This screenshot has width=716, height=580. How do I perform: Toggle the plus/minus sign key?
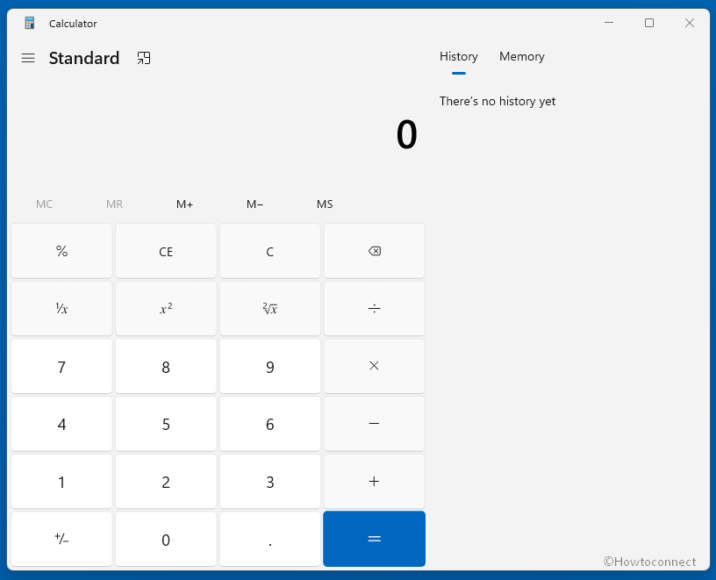tap(62, 539)
